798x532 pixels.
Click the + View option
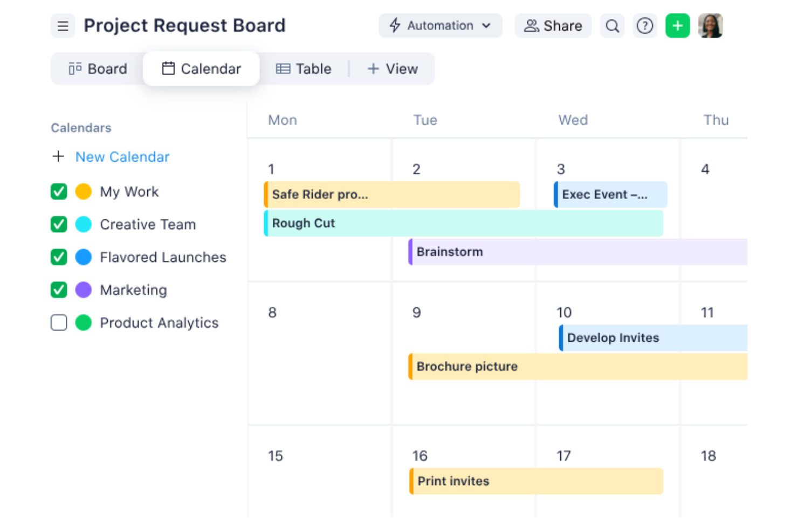coord(393,68)
